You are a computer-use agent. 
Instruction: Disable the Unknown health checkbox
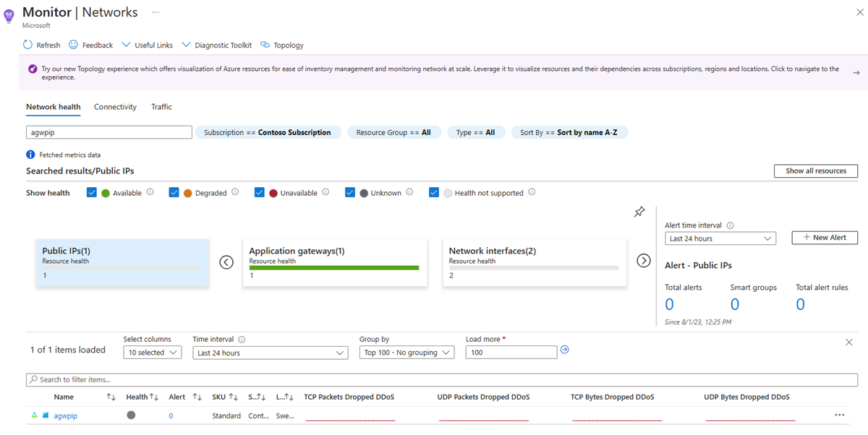click(350, 192)
